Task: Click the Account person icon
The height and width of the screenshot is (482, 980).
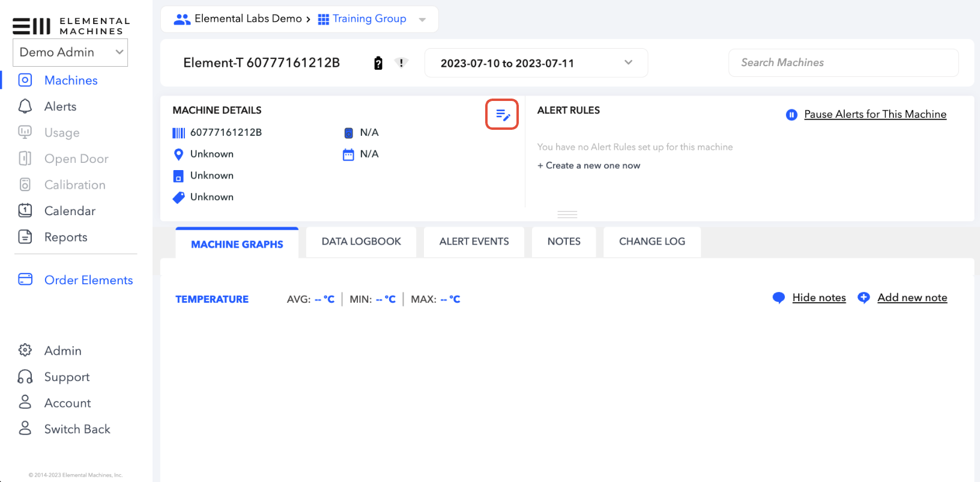Action: click(25, 402)
